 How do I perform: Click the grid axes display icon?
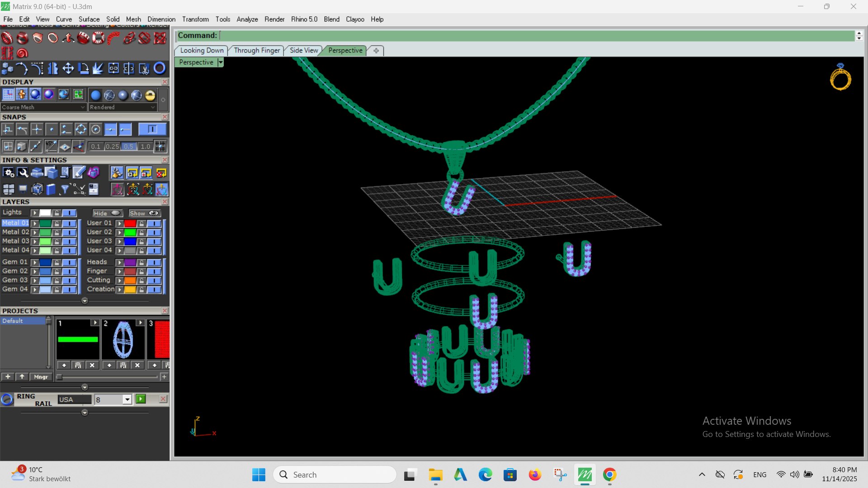click(8, 94)
